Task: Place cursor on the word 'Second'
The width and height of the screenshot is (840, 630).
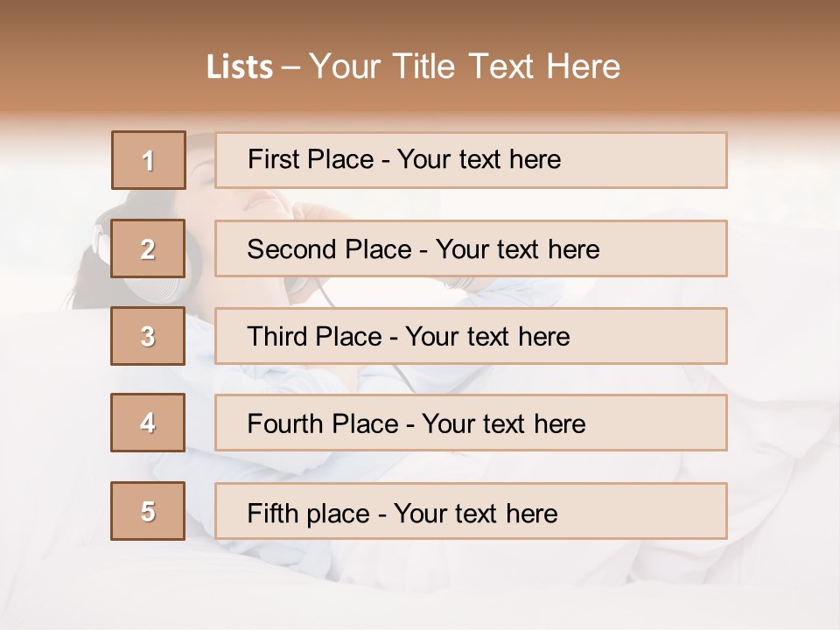Action: [x=285, y=249]
